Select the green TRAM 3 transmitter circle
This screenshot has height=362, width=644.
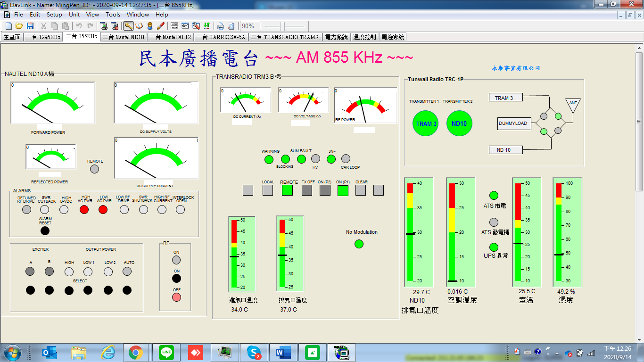tap(426, 123)
